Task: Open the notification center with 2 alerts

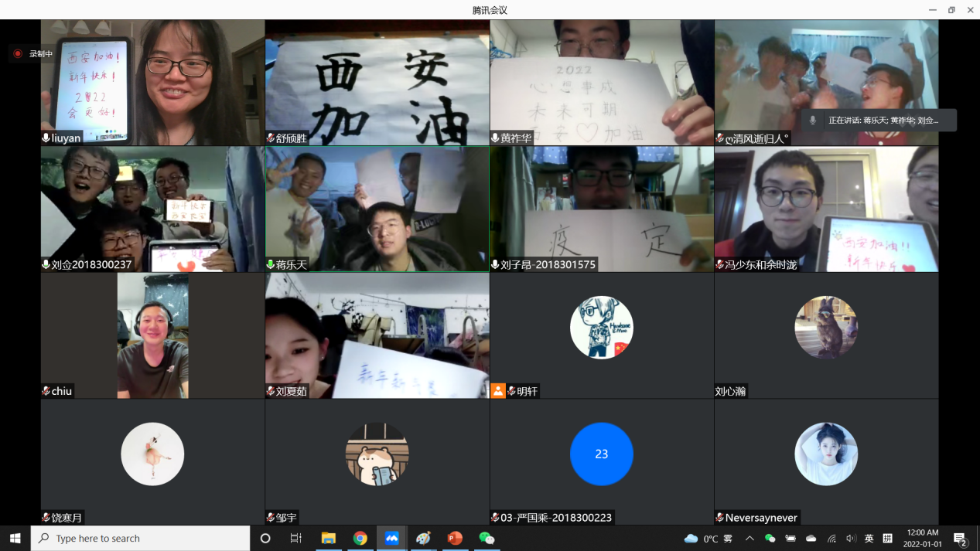Action: tap(960, 539)
